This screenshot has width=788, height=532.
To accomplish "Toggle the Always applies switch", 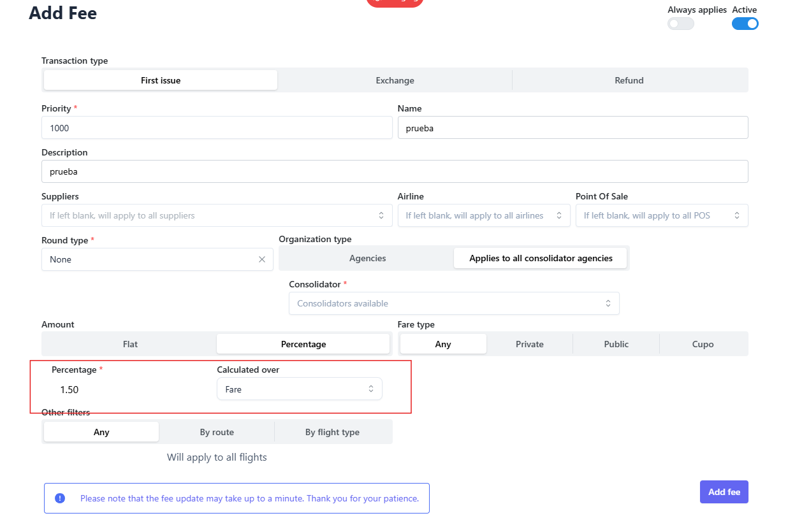I will 680,24.
